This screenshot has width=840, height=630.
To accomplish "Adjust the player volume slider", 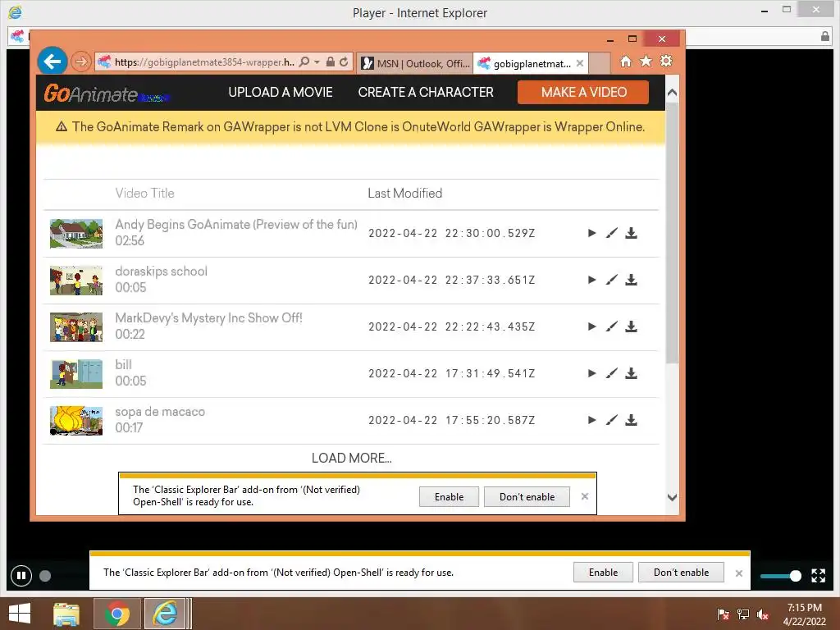I will (782, 576).
